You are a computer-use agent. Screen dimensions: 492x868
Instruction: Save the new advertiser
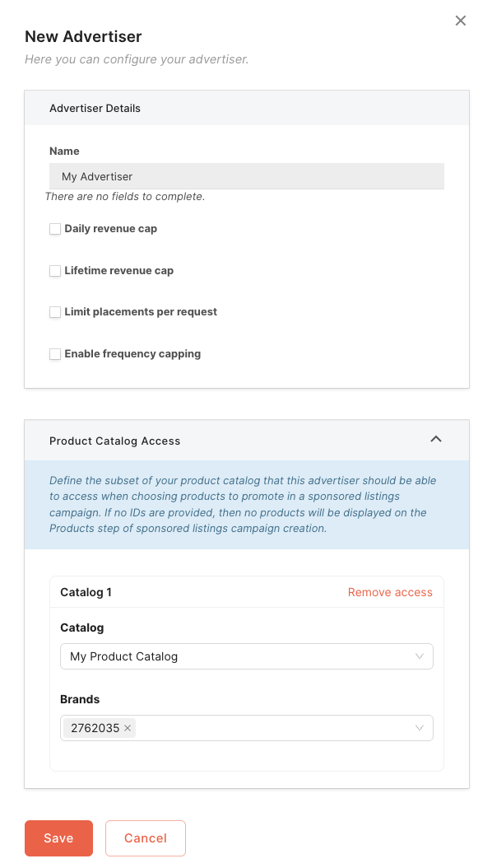(x=58, y=838)
